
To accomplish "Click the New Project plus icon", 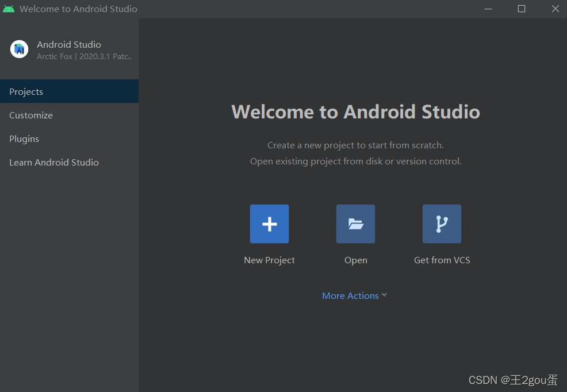I will click(x=269, y=224).
